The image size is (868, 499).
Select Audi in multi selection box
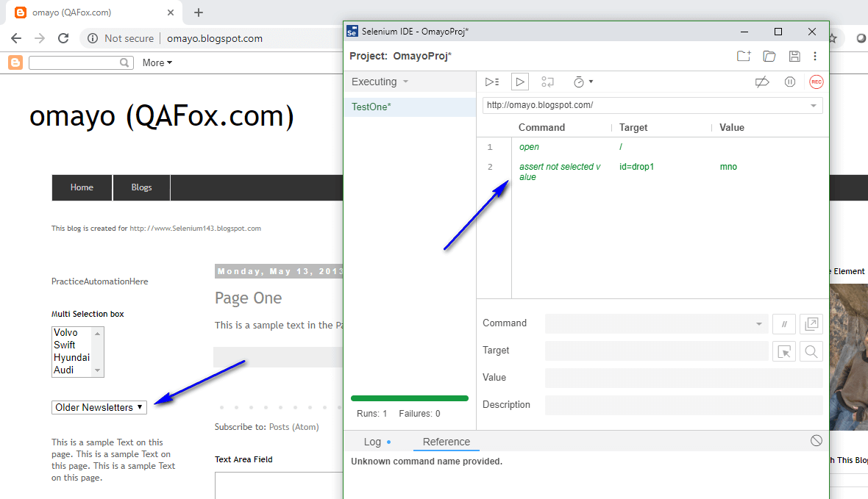pyautogui.click(x=64, y=370)
